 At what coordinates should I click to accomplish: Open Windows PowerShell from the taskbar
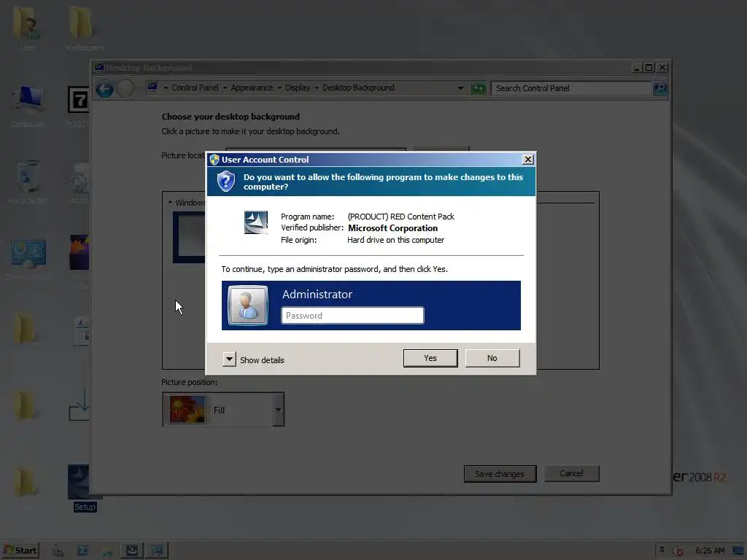point(82,551)
